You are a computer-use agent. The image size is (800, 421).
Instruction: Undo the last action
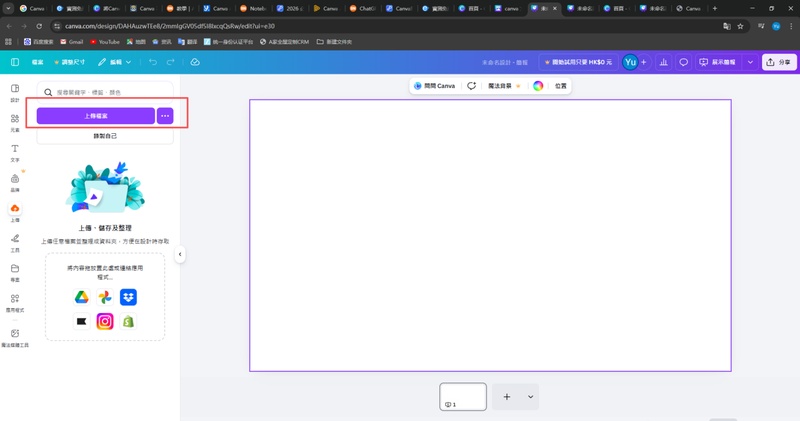[153, 62]
